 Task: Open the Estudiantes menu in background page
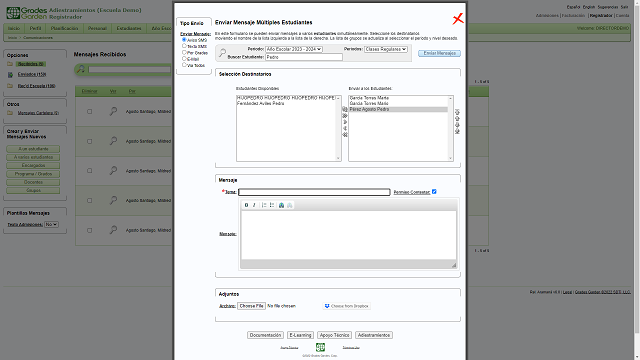(x=129, y=29)
